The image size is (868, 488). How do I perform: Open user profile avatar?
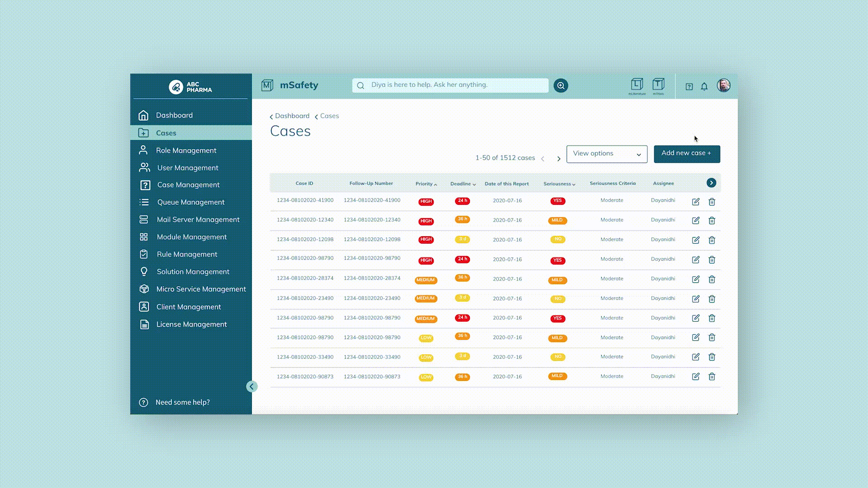pyautogui.click(x=723, y=85)
